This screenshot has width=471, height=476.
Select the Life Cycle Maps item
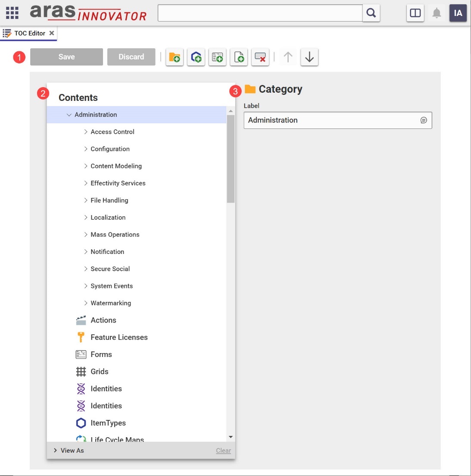point(117,439)
